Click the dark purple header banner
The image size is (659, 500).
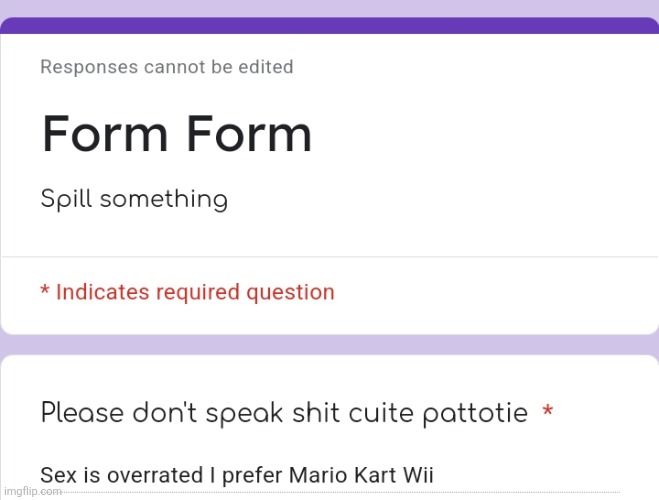pyautogui.click(x=330, y=26)
